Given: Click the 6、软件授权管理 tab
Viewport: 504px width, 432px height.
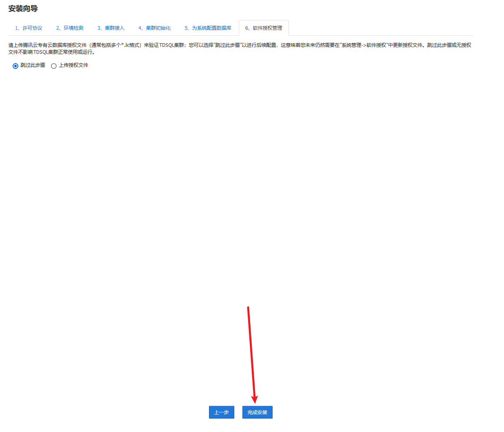Looking at the screenshot, I should (264, 28).
